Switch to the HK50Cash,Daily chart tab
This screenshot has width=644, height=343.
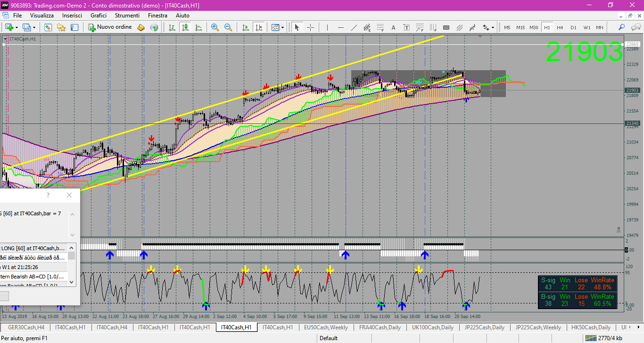click(x=591, y=327)
